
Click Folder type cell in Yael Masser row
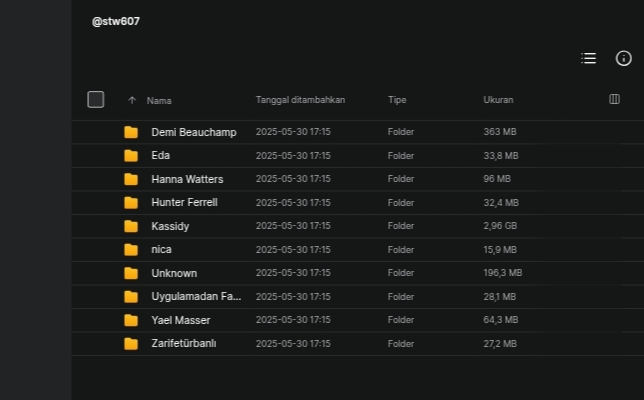click(x=401, y=320)
